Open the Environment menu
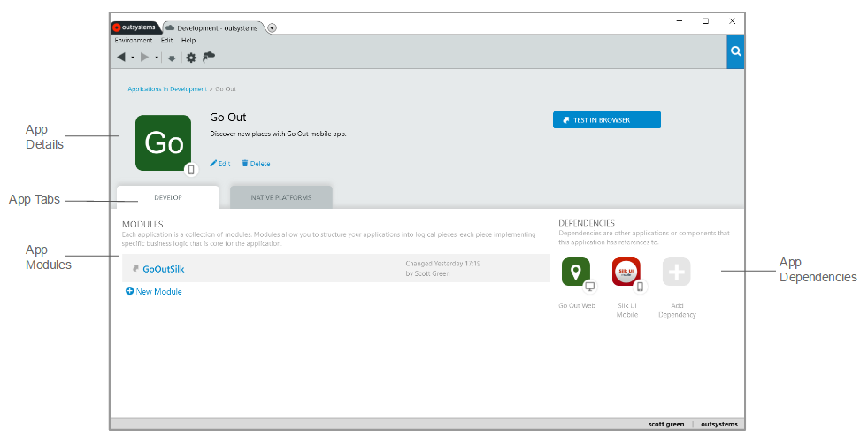Screen dimensions: 868x438 click(133, 41)
